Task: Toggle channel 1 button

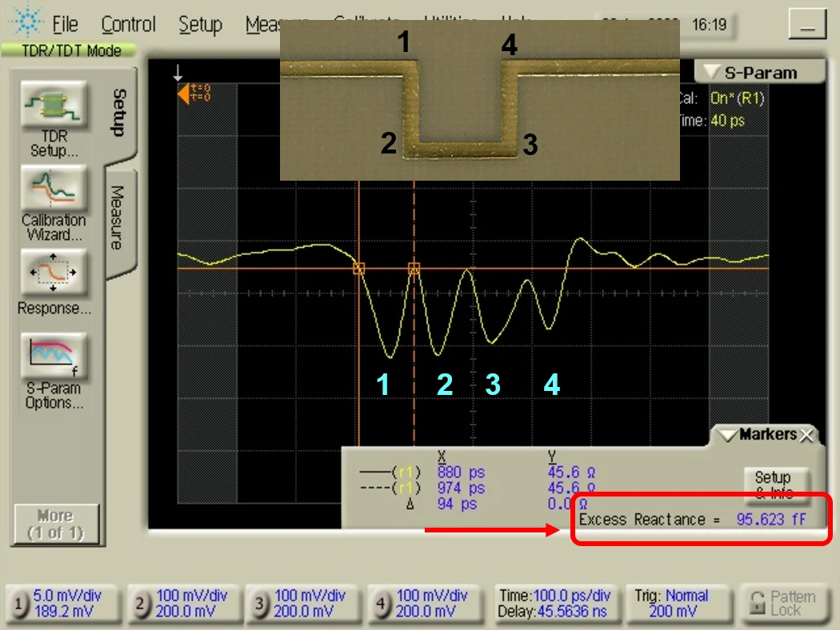Action: point(18,604)
